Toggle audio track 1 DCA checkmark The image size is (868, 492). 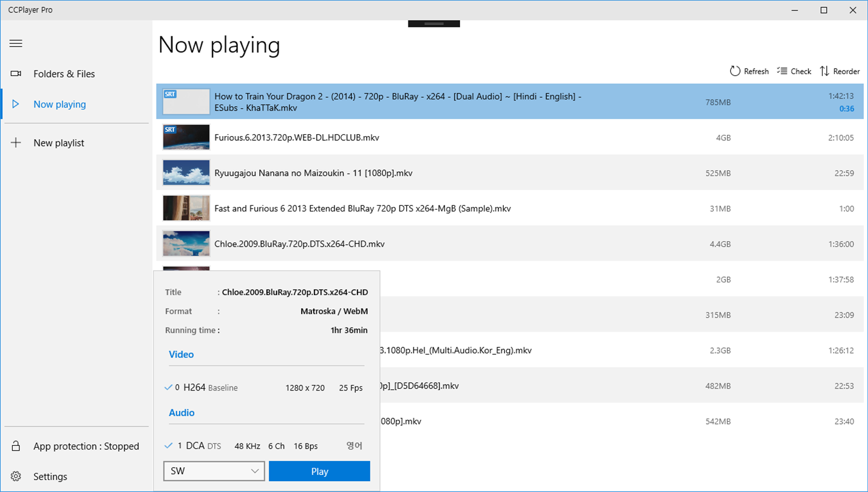click(168, 446)
